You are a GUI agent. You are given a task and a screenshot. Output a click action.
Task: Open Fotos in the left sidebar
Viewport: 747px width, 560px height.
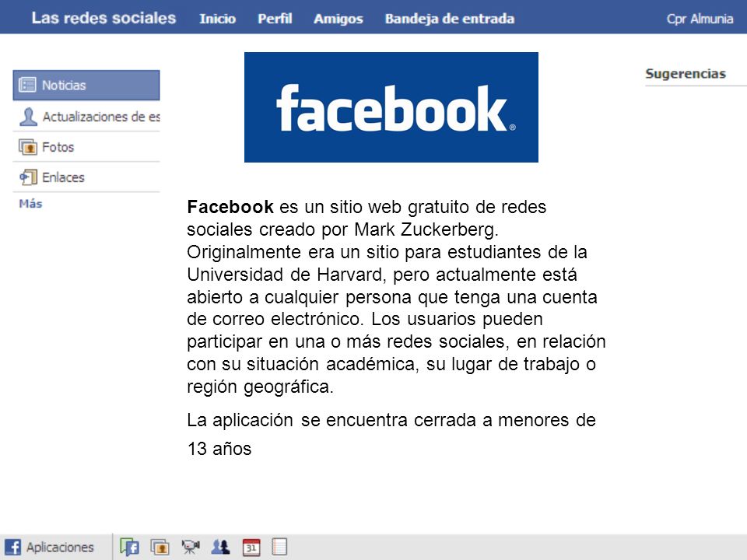point(86,147)
